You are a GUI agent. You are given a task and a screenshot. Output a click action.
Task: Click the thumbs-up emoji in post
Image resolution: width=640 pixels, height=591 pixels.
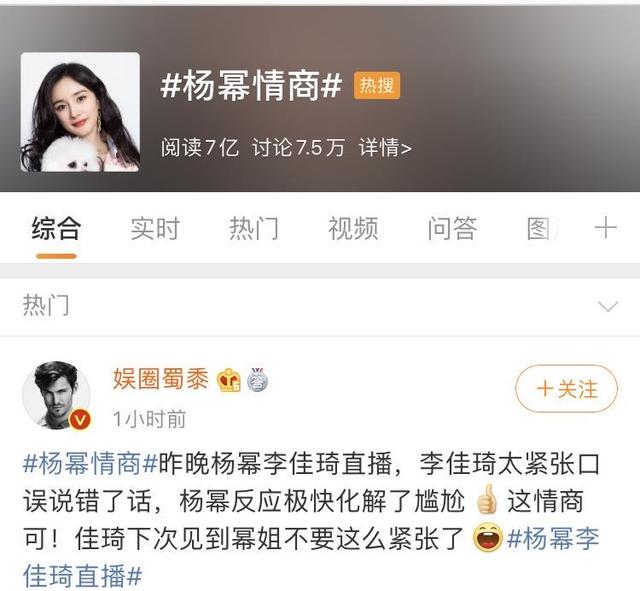tap(486, 499)
